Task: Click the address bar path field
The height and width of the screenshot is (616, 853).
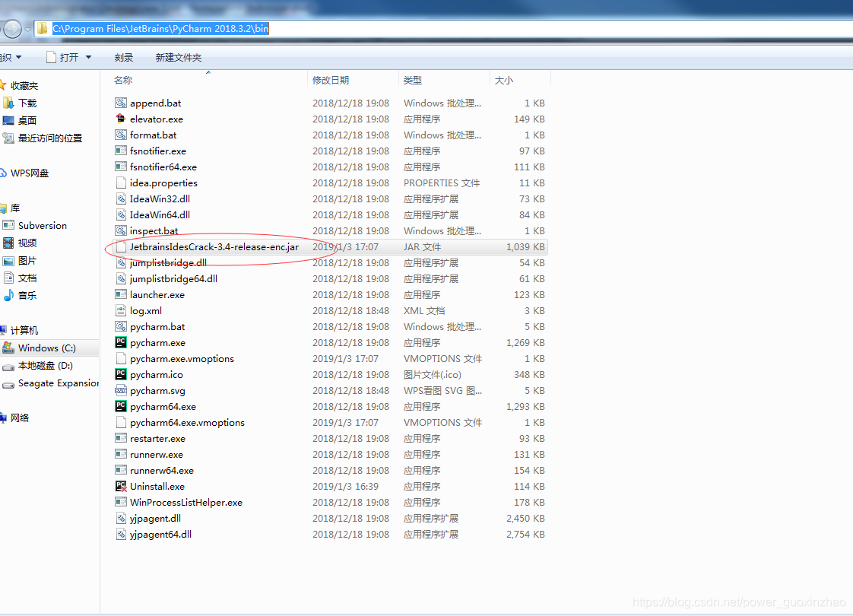Action: click(443, 28)
